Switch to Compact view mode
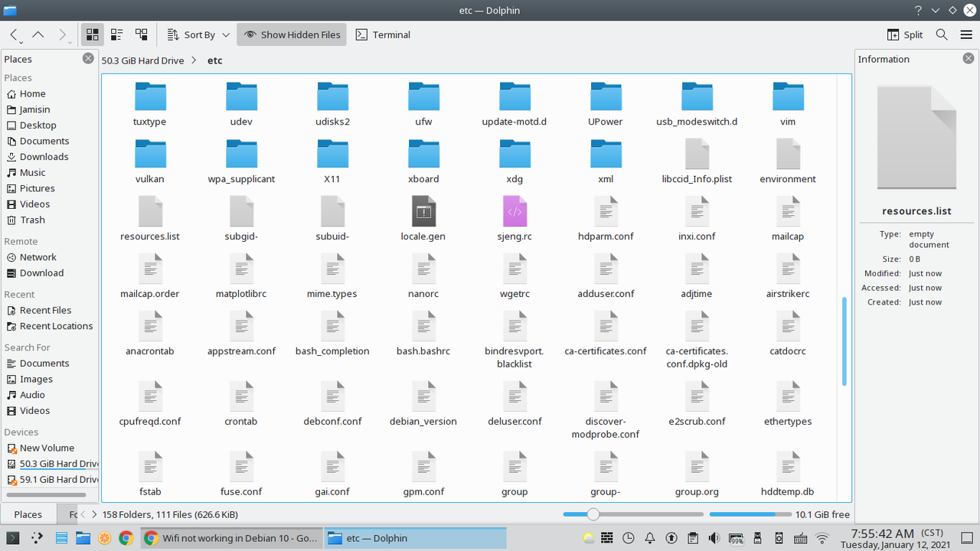Viewport: 980px width, 551px height. click(x=116, y=34)
